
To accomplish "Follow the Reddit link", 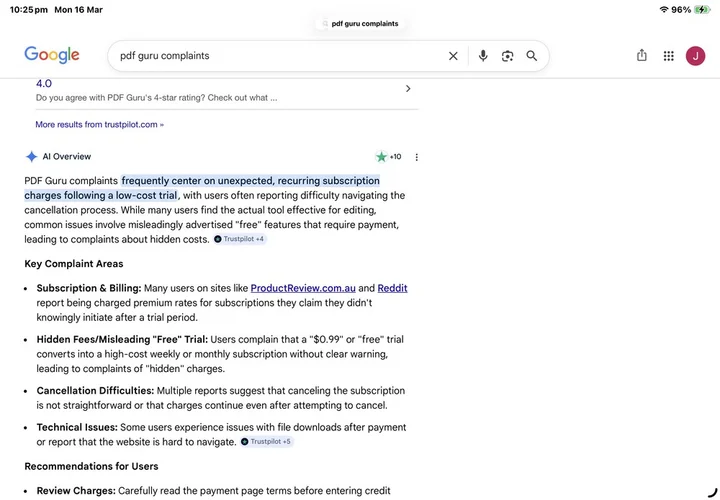I will 392,288.
